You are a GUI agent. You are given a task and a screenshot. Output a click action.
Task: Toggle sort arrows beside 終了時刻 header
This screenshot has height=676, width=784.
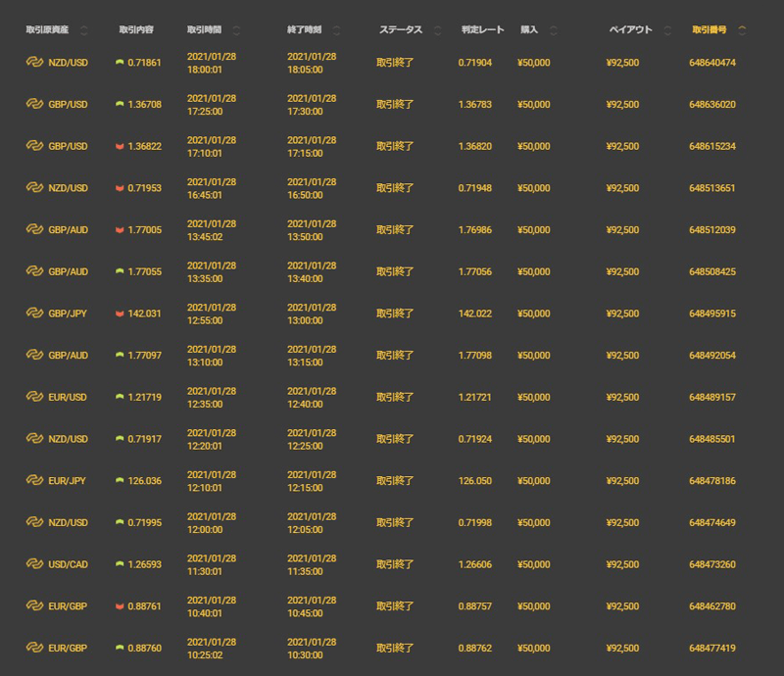(337, 30)
